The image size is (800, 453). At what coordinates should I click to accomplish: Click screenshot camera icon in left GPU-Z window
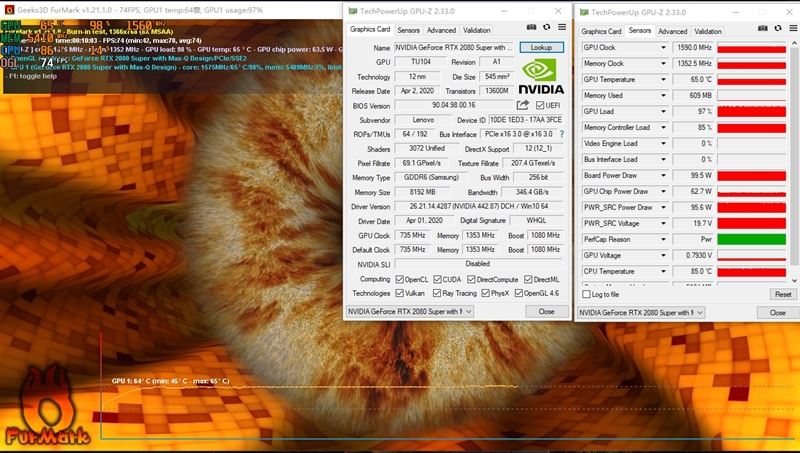pos(532,28)
